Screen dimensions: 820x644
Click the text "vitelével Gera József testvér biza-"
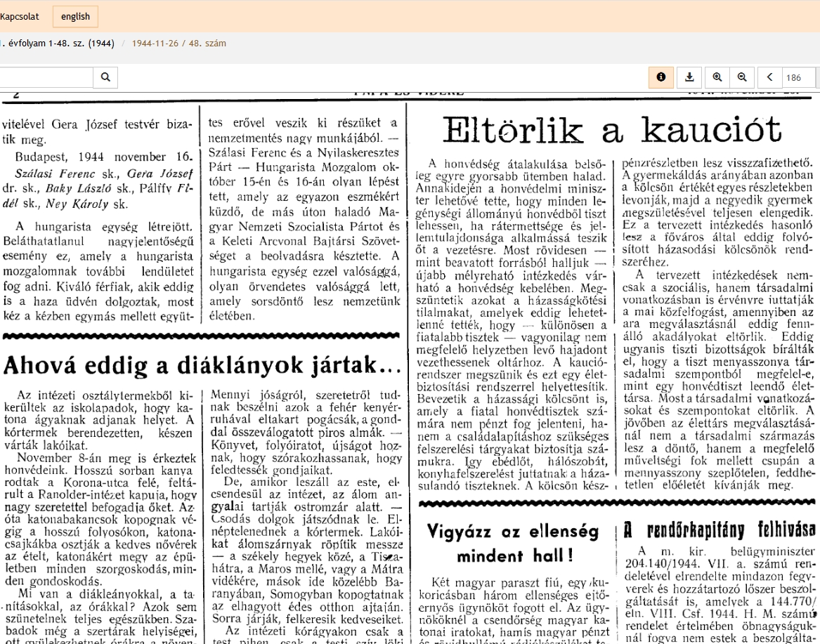97,124
